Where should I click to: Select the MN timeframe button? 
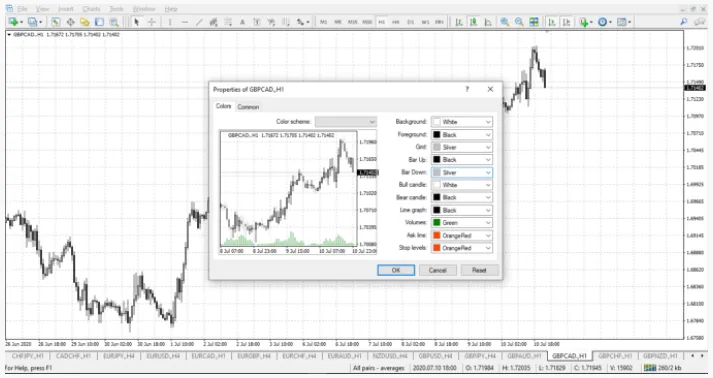[439, 22]
